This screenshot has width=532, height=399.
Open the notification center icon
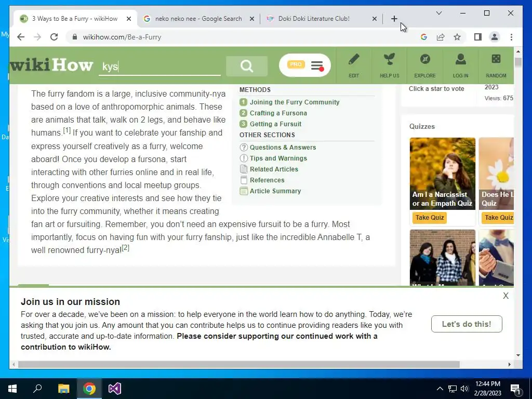click(515, 389)
